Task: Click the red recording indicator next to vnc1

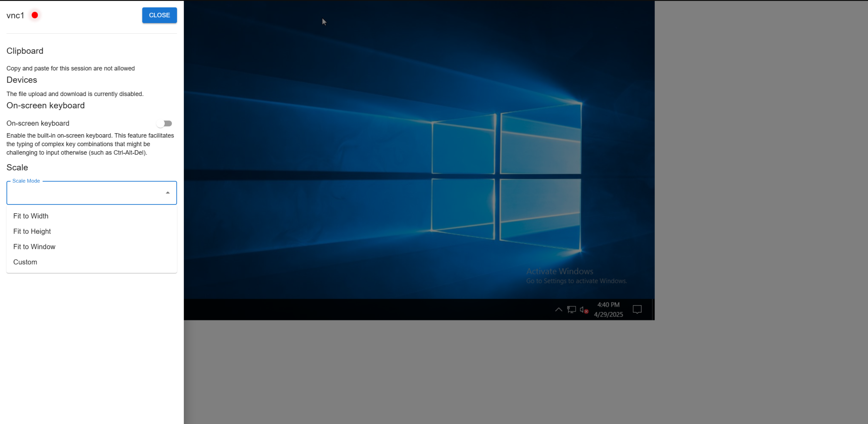Action: [x=35, y=15]
